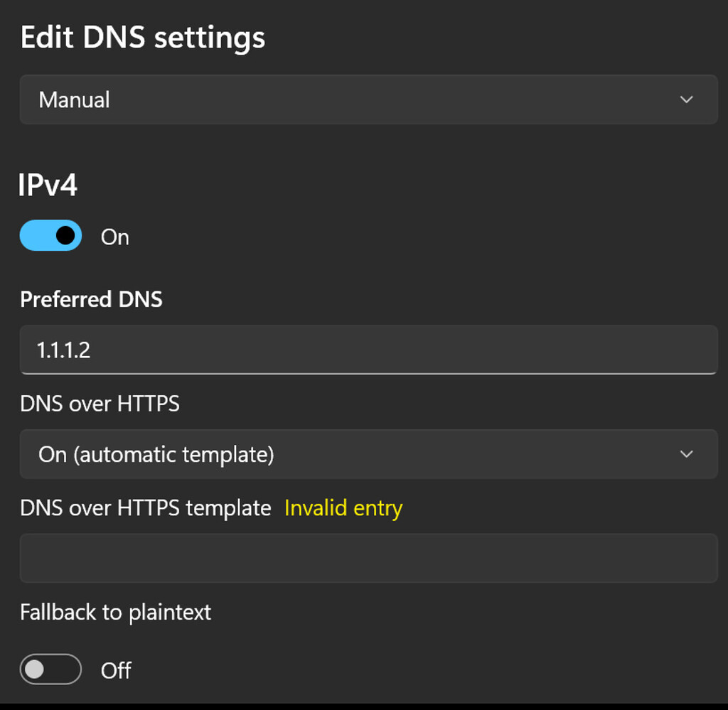
Task: Click the 1.1.1.2 address text
Action: pos(64,350)
